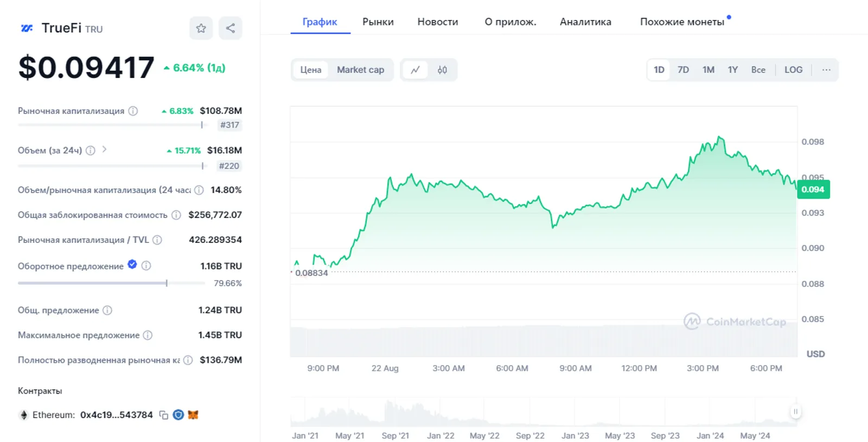Click the share icon next to TrueFi

click(x=231, y=28)
